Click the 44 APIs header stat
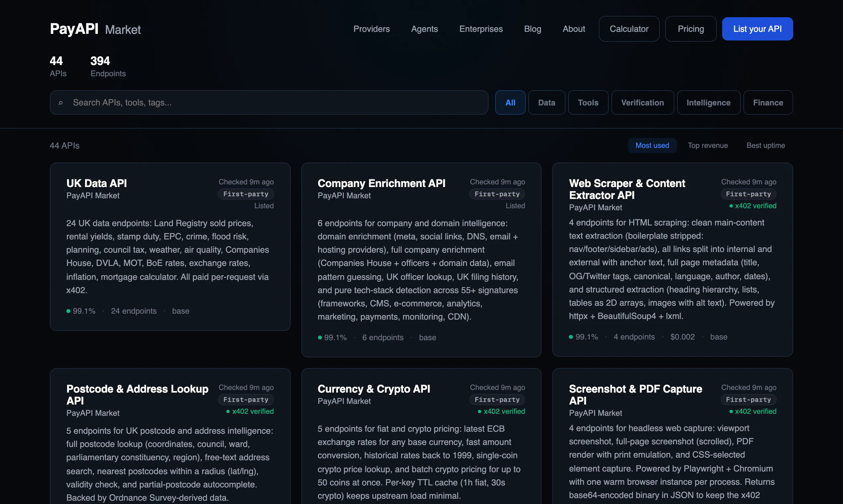Viewport: 843px width, 504px height. click(58, 66)
